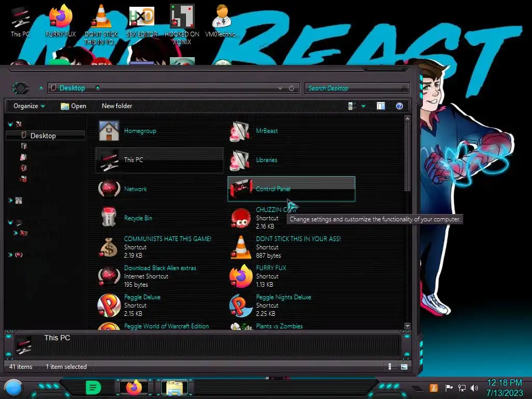The width and height of the screenshot is (532, 399).
Task: Open the Action Center flag tray icon
Action: pyautogui.click(x=449, y=388)
